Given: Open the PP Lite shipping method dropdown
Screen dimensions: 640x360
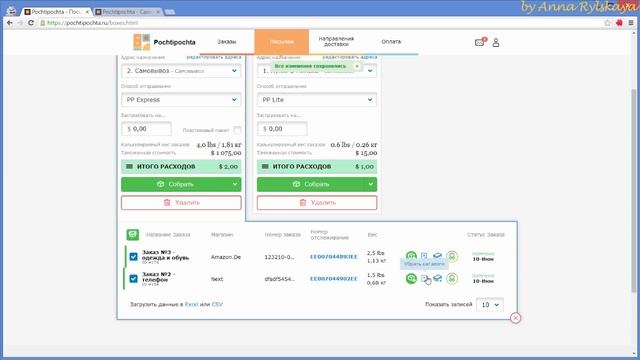Looking at the screenshot, I should click(317, 100).
